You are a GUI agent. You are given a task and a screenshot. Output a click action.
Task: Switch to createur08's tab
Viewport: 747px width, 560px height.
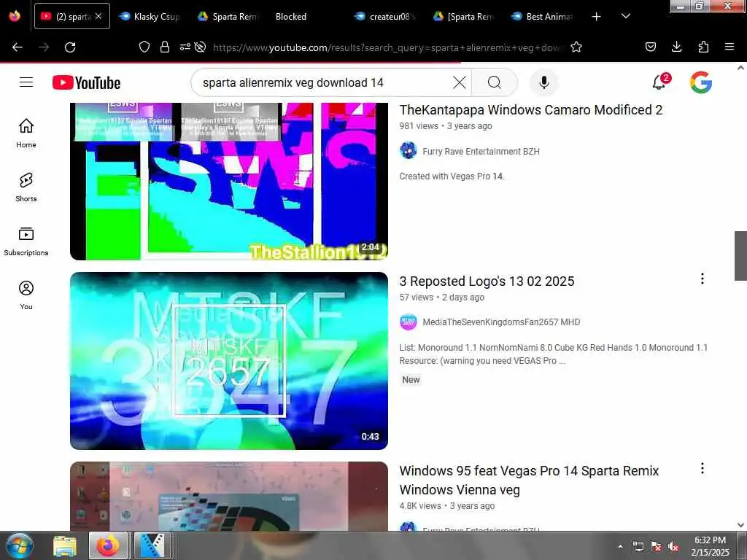click(384, 17)
